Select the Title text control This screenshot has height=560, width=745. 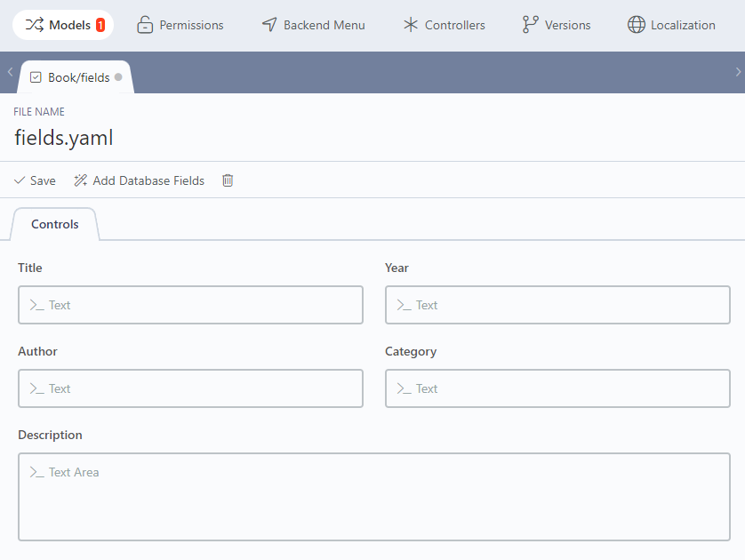(190, 305)
